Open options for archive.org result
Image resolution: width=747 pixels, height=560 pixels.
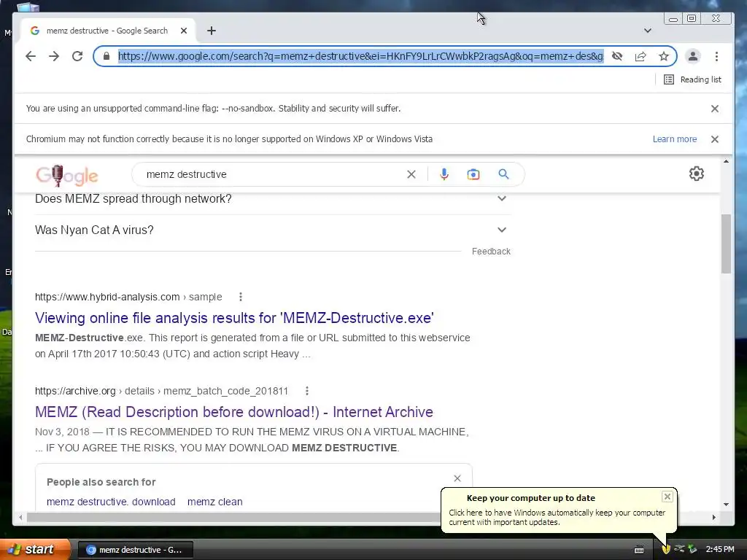307,391
